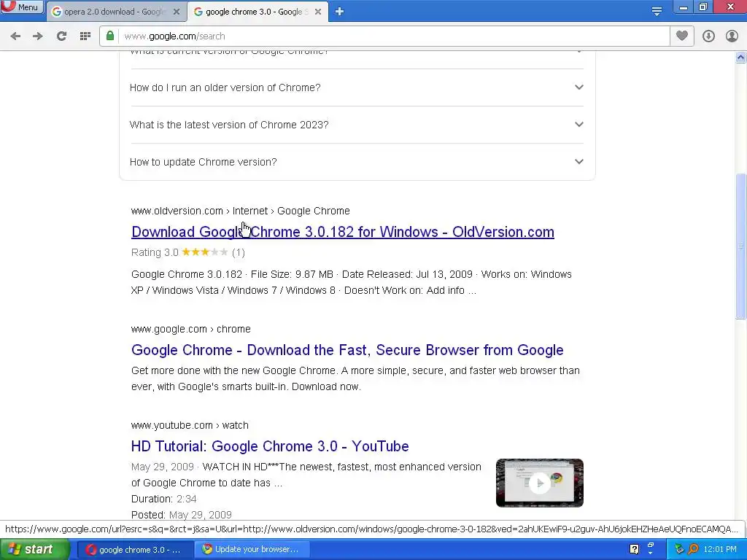747x560 pixels.
Task: Expand 'What is the latest version of Chrome 2023?'
Action: (x=357, y=125)
